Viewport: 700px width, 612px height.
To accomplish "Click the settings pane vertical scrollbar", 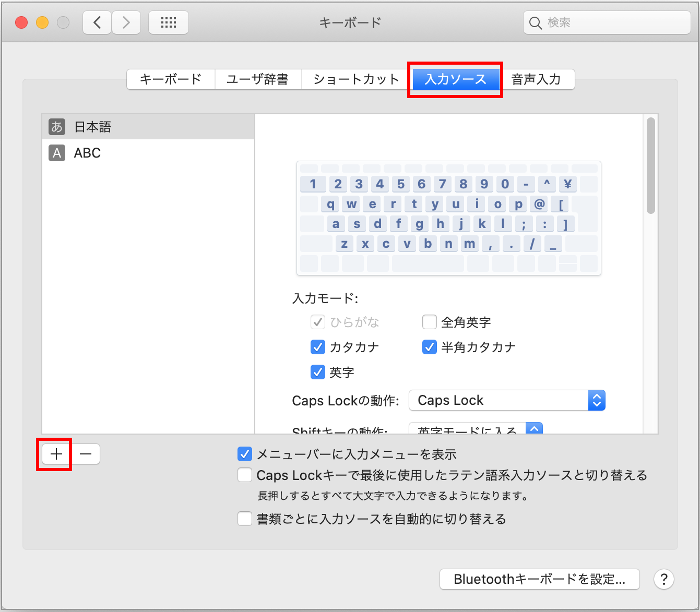I will [x=650, y=166].
